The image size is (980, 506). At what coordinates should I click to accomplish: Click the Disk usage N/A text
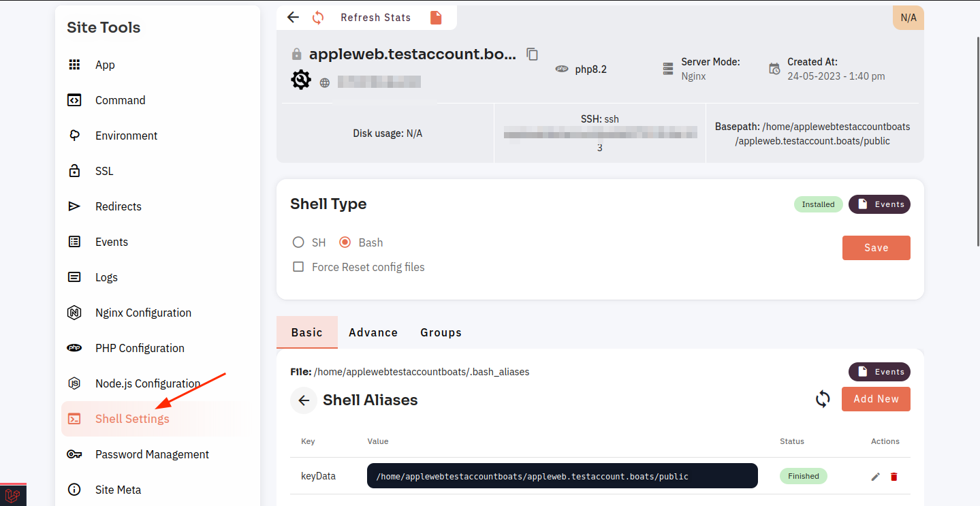pyautogui.click(x=388, y=133)
